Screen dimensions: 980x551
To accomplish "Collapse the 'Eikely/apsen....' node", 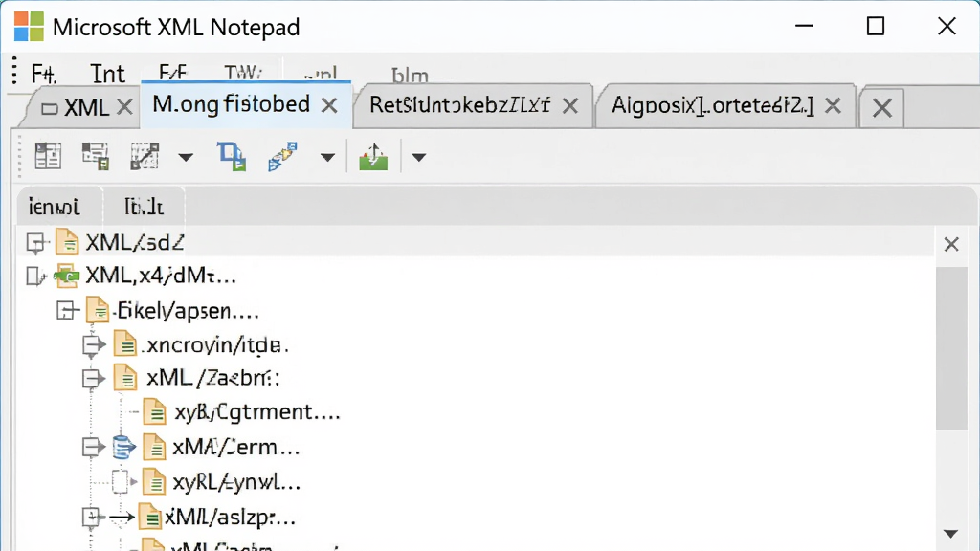I will [67, 311].
